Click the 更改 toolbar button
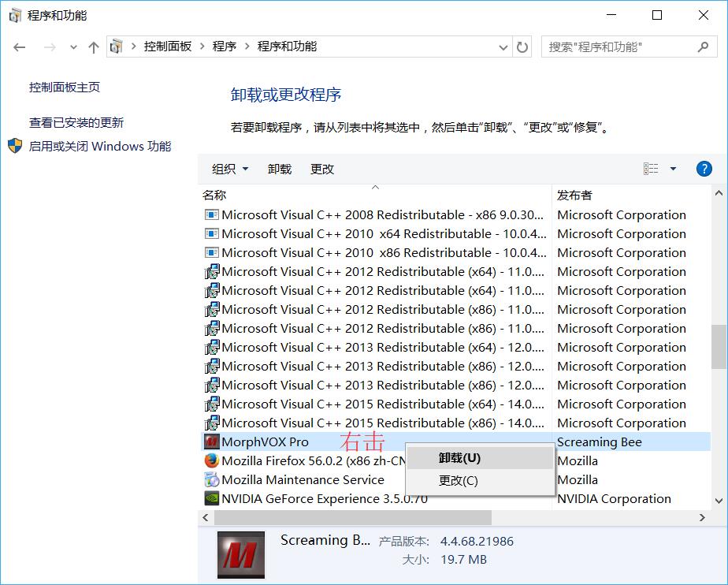The height and width of the screenshot is (585, 728). click(321, 169)
